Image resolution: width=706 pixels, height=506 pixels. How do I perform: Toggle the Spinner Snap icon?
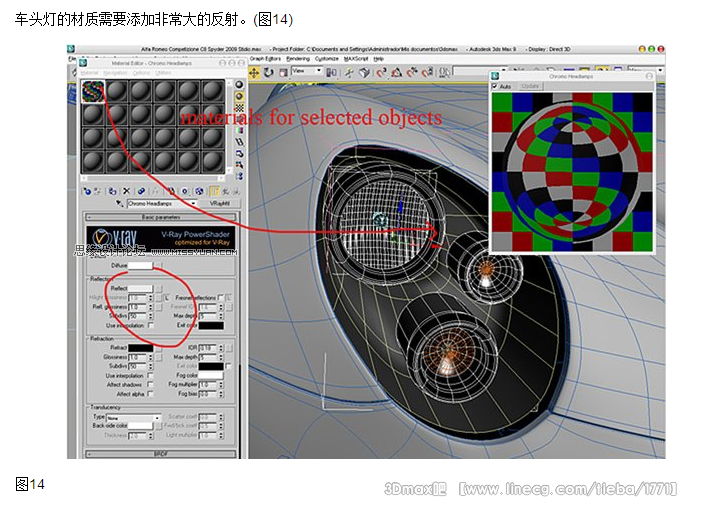(427, 72)
